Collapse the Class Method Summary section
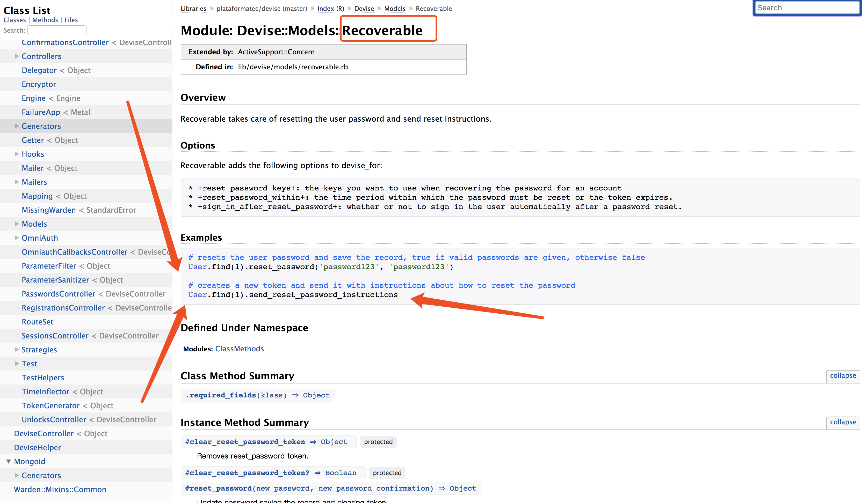Image resolution: width=868 pixels, height=503 pixels. coord(843,376)
